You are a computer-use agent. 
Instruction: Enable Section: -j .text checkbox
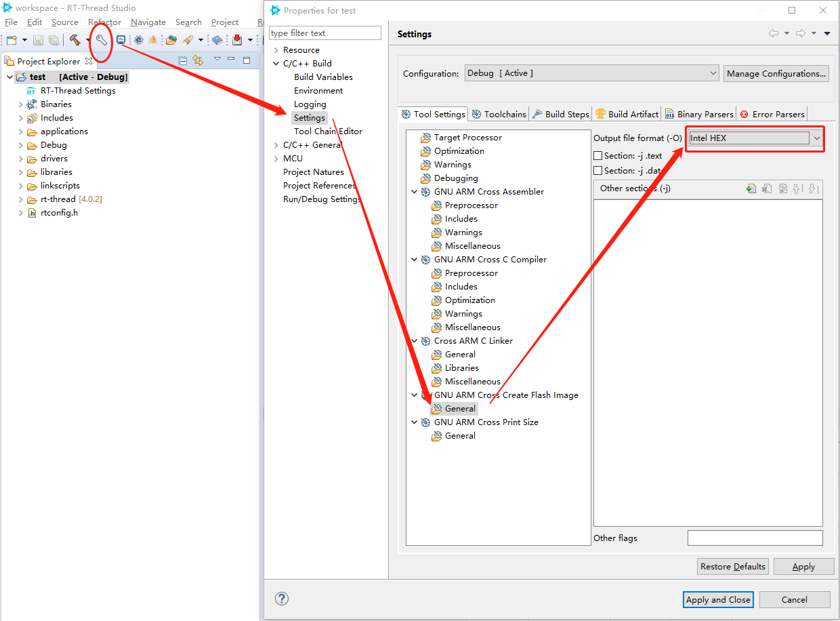pos(597,156)
